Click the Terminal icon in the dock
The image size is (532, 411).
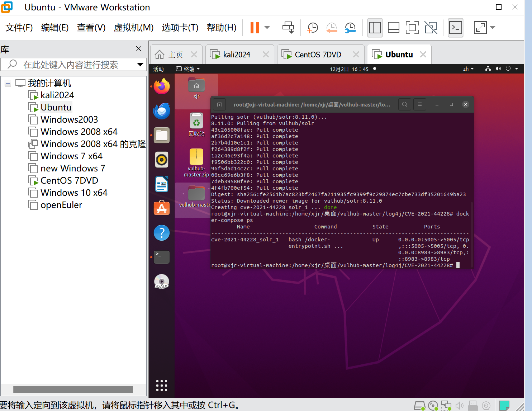162,257
